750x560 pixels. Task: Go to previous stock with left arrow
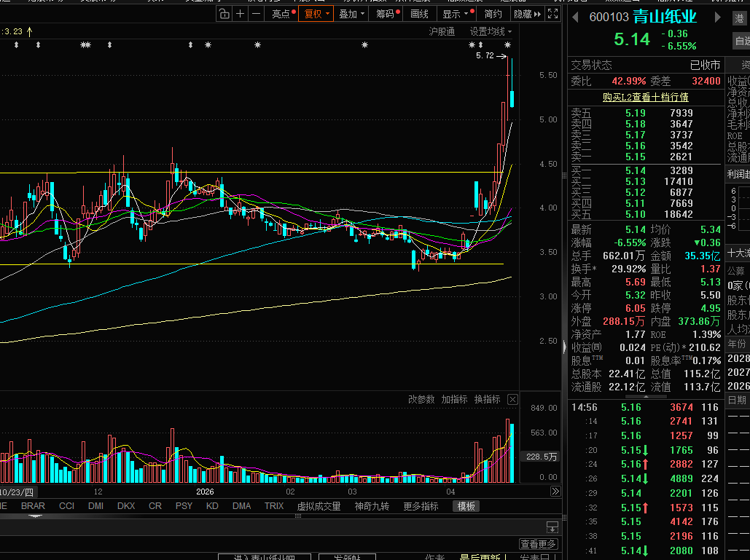point(575,17)
